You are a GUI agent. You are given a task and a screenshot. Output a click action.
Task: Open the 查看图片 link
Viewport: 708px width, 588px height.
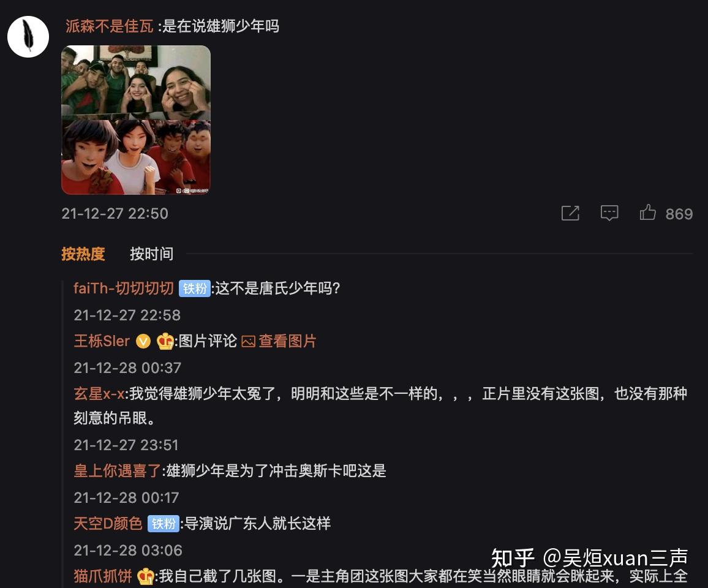click(x=287, y=341)
